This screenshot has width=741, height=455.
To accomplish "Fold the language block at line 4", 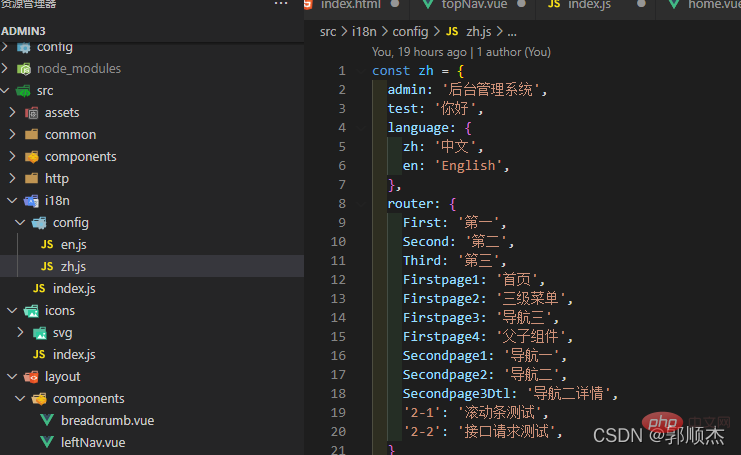I will pyautogui.click(x=361, y=128).
